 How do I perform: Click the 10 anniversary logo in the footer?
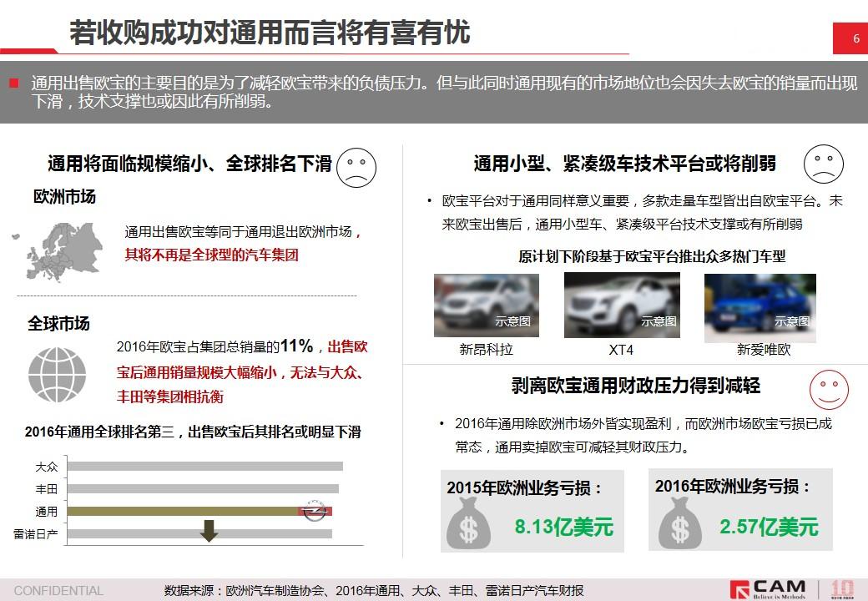(842, 589)
